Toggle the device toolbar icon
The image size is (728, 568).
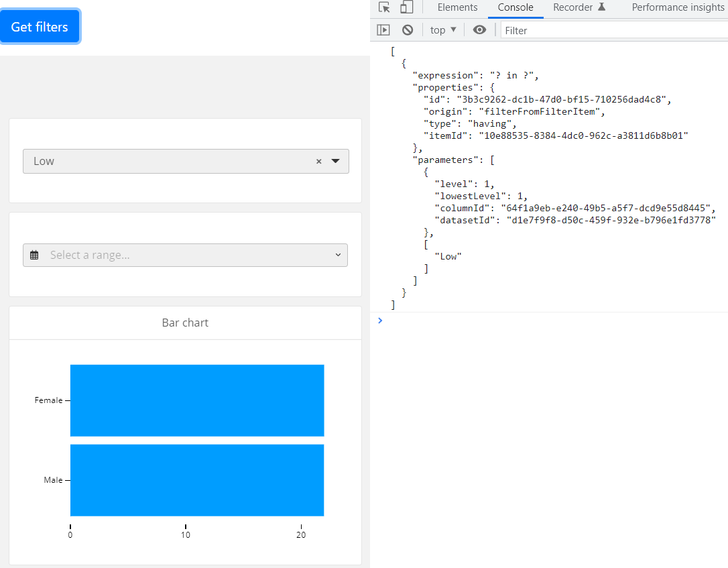pyautogui.click(x=406, y=8)
